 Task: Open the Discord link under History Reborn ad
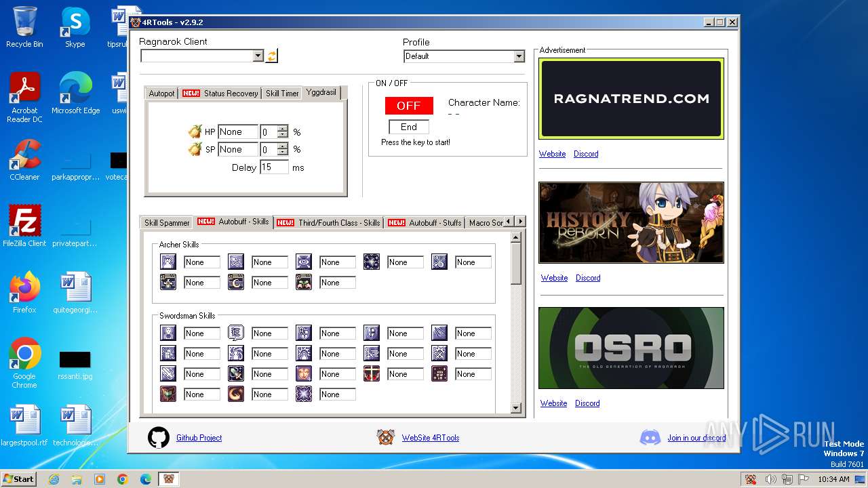point(588,278)
